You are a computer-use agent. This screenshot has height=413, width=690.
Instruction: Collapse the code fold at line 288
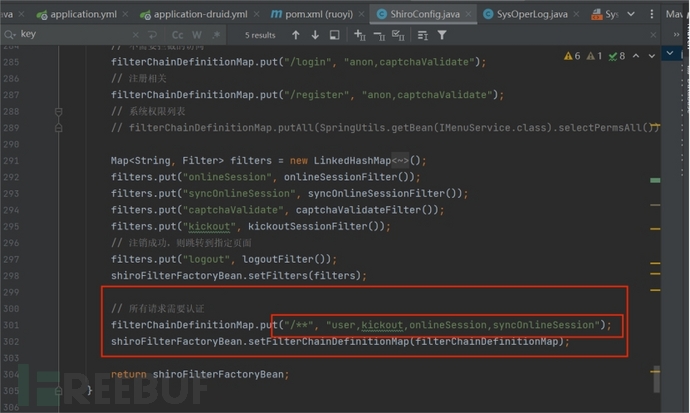(x=59, y=113)
